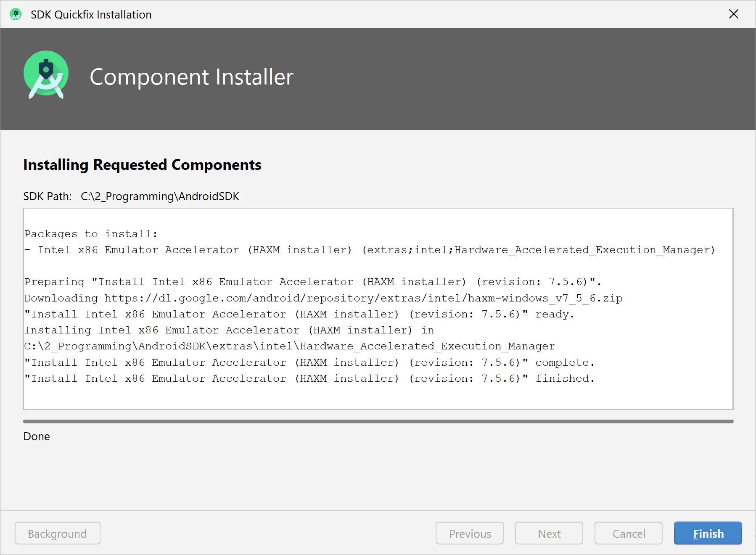Click the 'Done' status text

(37, 436)
